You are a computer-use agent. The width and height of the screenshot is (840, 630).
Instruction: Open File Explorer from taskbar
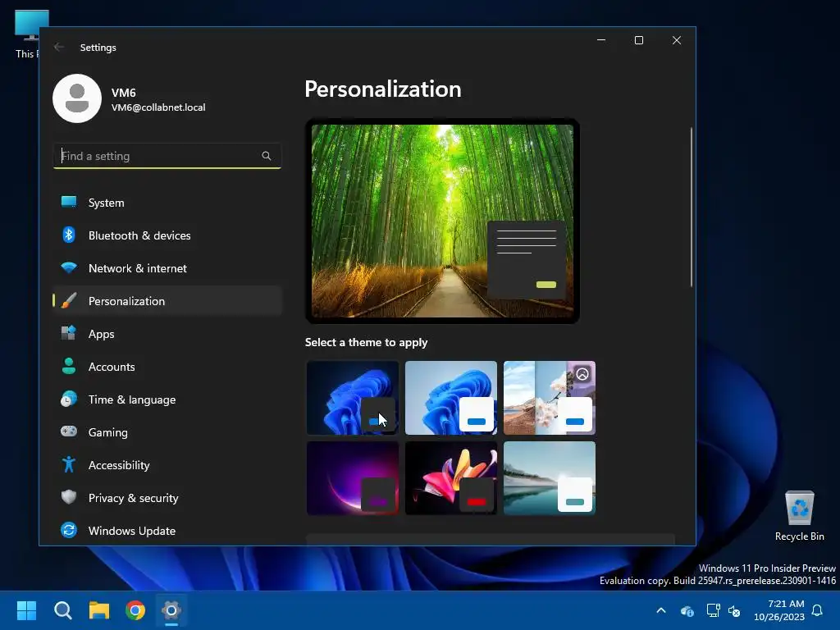pos(99,610)
